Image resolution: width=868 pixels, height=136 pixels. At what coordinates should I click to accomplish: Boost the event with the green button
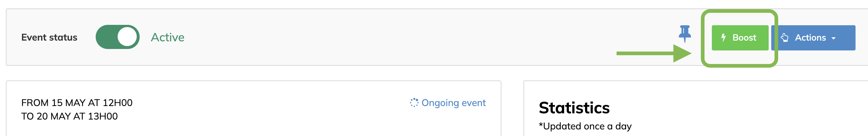[x=740, y=38]
